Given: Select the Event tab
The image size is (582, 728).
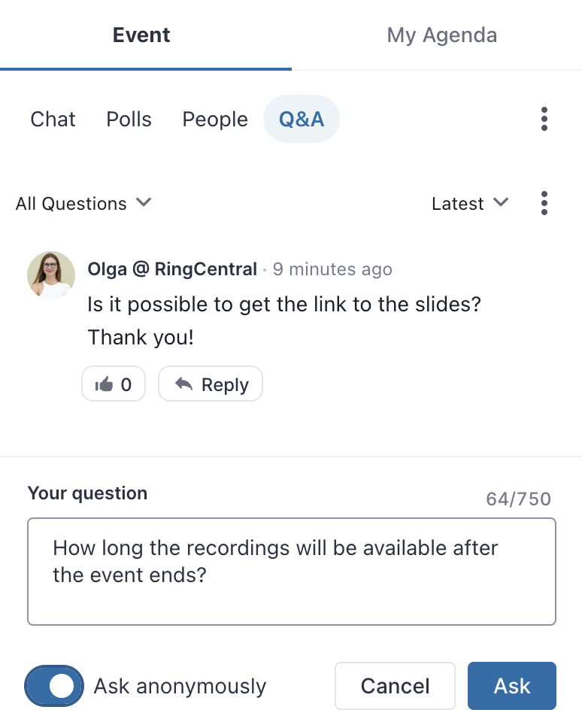Looking at the screenshot, I should [141, 35].
